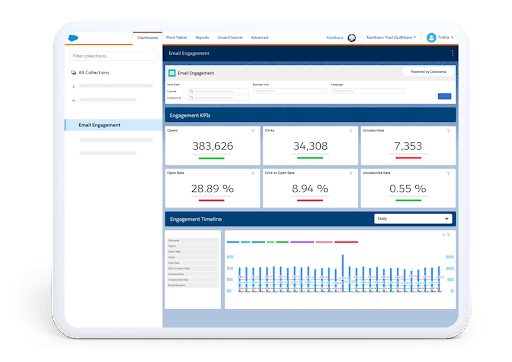This screenshot has height=362, width=512.
Task: Click the Powered by Datorama button
Action: (x=428, y=72)
